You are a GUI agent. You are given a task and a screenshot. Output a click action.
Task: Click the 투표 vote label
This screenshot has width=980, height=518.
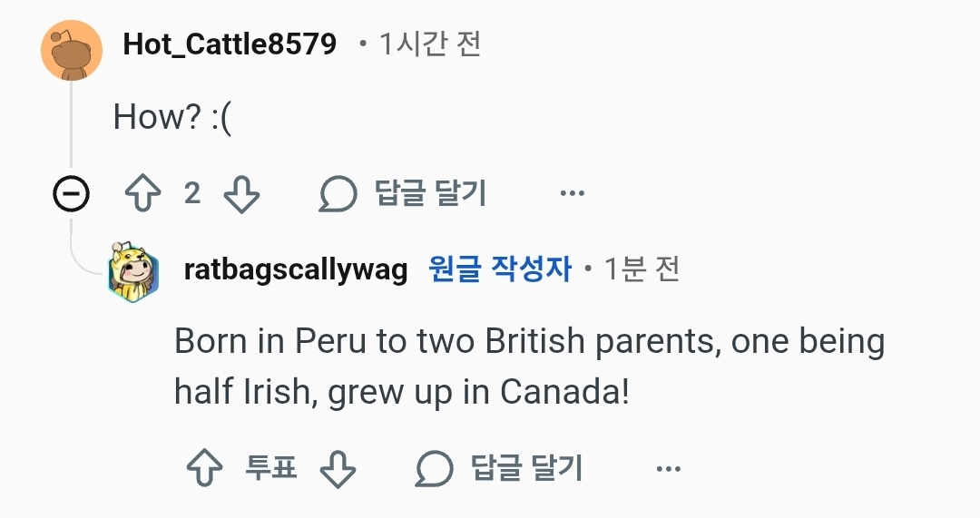click(270, 469)
